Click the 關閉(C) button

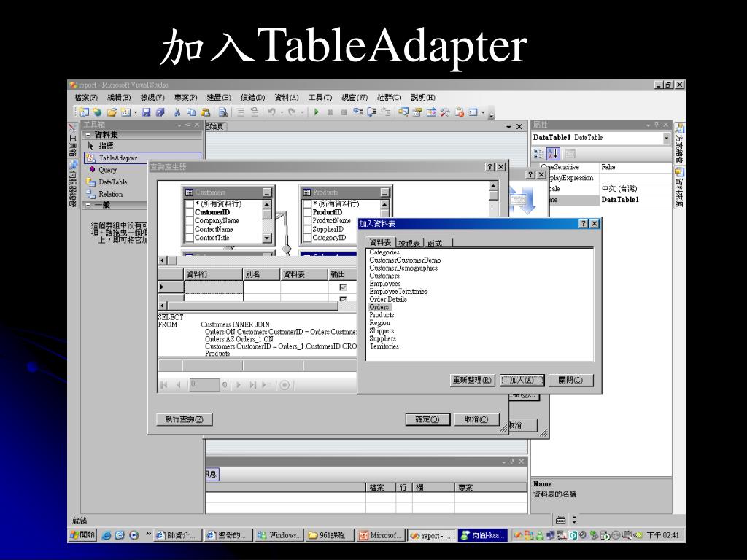point(570,381)
